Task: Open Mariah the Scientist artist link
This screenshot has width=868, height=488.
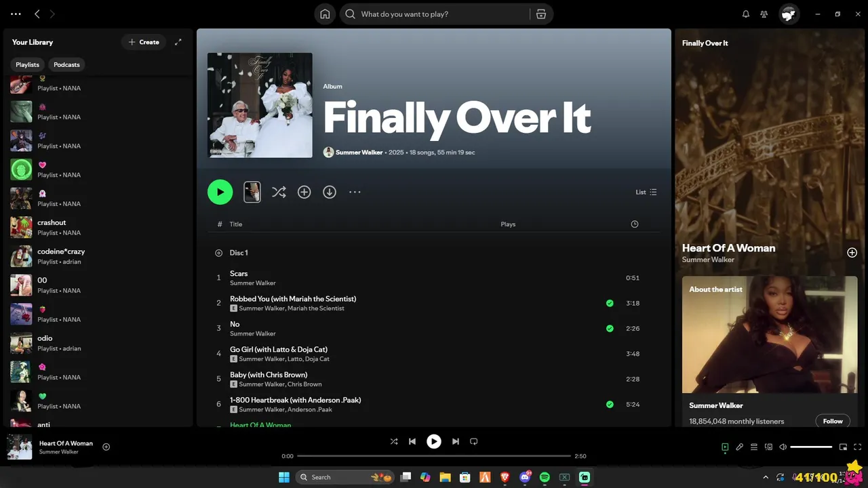Action: coord(316,308)
